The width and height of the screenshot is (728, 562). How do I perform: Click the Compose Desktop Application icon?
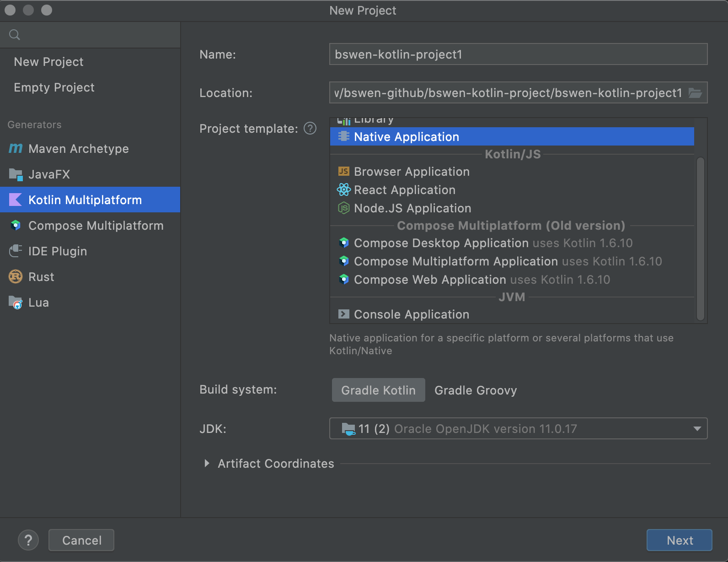tap(343, 243)
